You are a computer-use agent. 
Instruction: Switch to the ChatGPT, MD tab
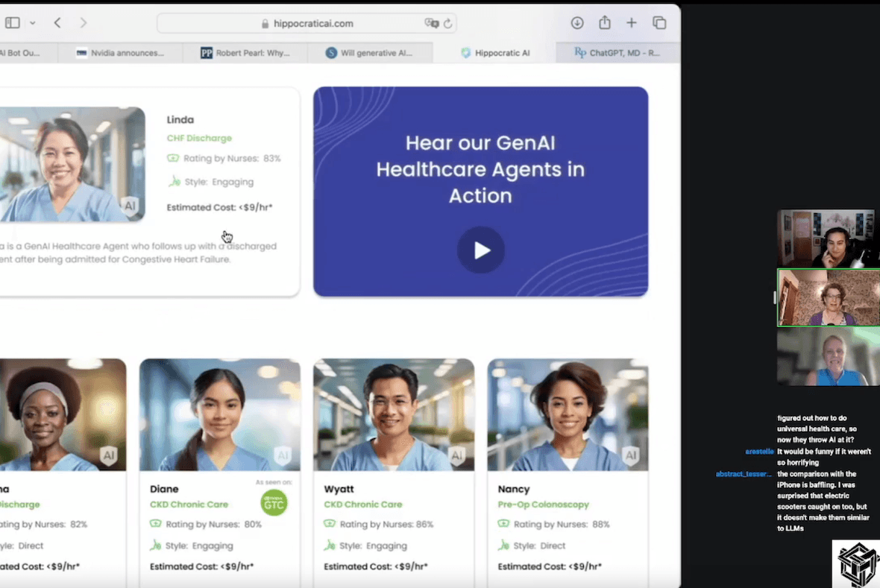[618, 53]
